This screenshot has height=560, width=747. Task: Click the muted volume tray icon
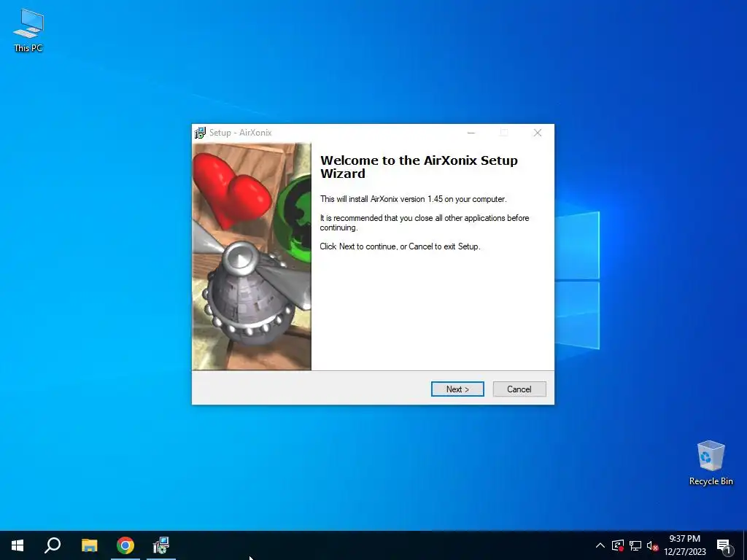[652, 545]
